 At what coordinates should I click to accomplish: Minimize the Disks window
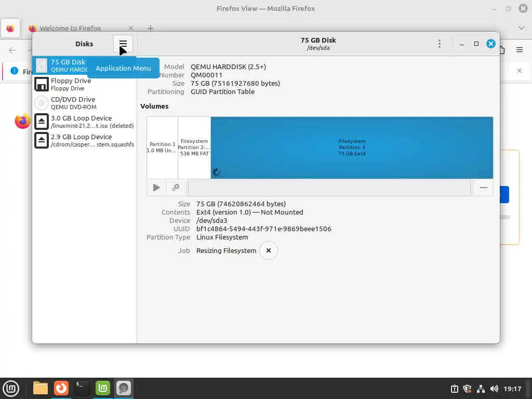click(x=462, y=44)
